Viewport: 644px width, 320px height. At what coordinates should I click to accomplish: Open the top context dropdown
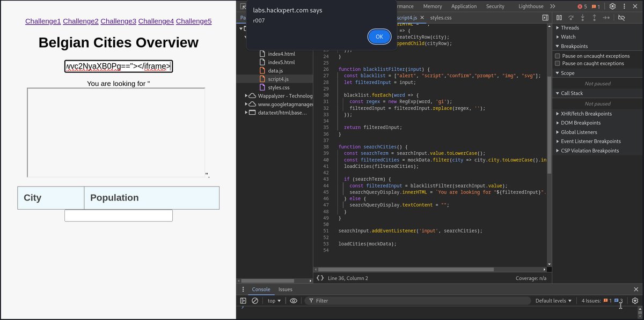coord(274,301)
